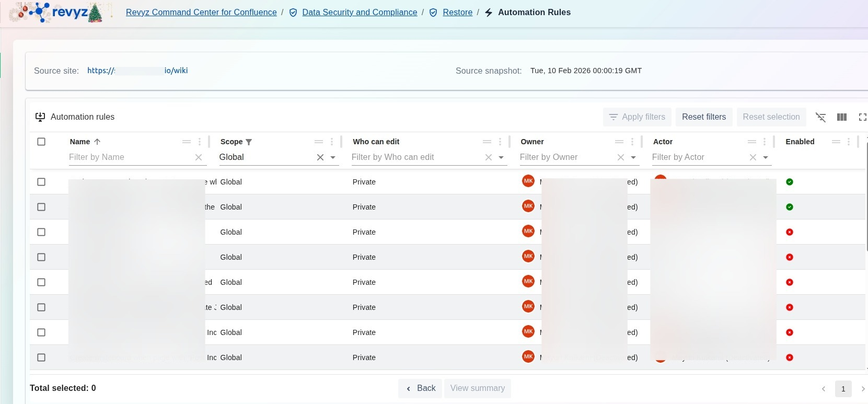The height and width of the screenshot is (404, 868).
Task: Click the Back button
Action: pos(421,388)
